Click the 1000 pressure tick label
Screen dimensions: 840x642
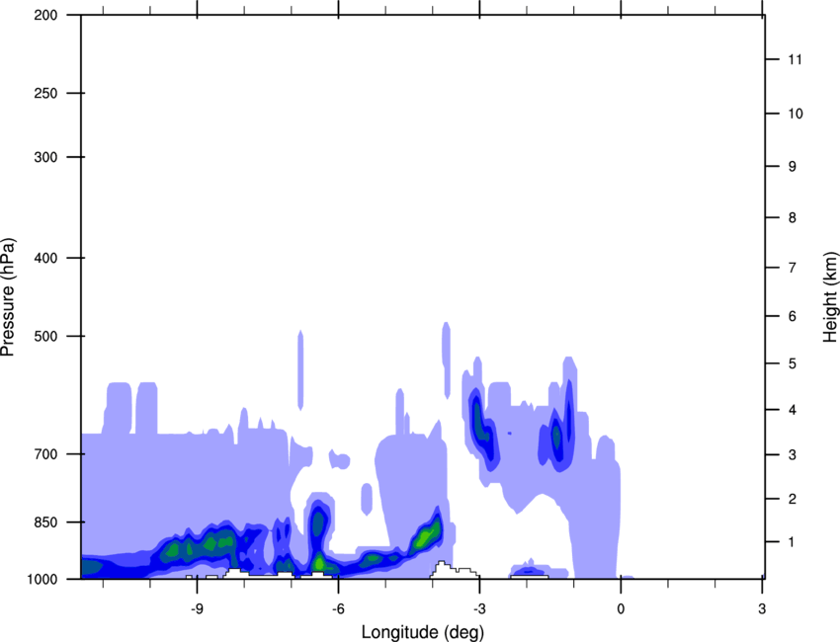pos(42,579)
